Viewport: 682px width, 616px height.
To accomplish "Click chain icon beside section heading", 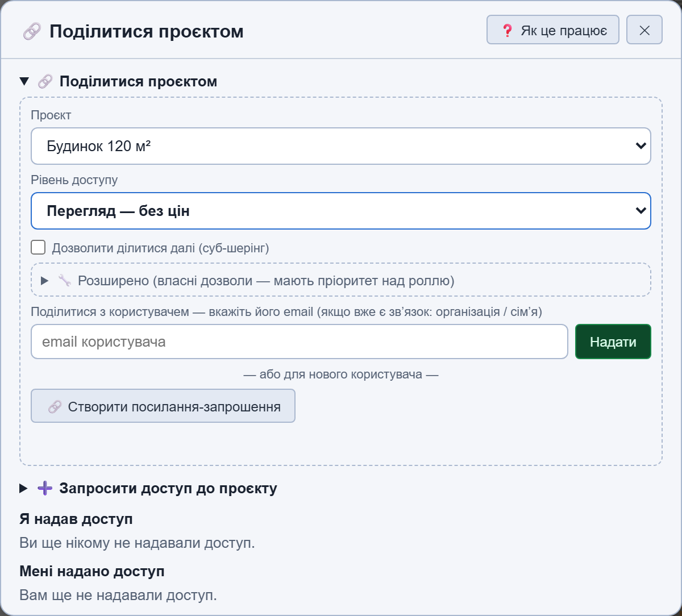I will (45, 82).
